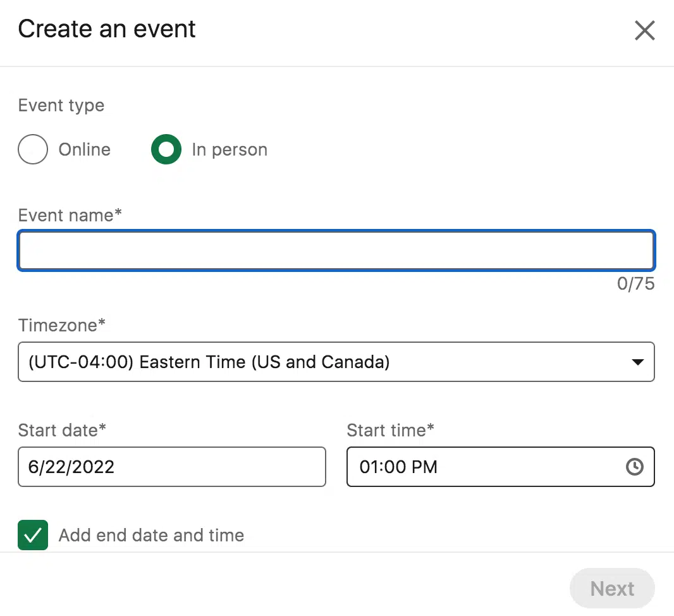Click the "Timezone*" field label
This screenshot has width=674, height=616.
coord(62,325)
